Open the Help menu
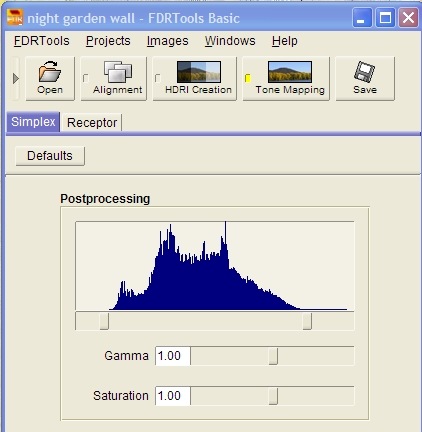 (285, 41)
